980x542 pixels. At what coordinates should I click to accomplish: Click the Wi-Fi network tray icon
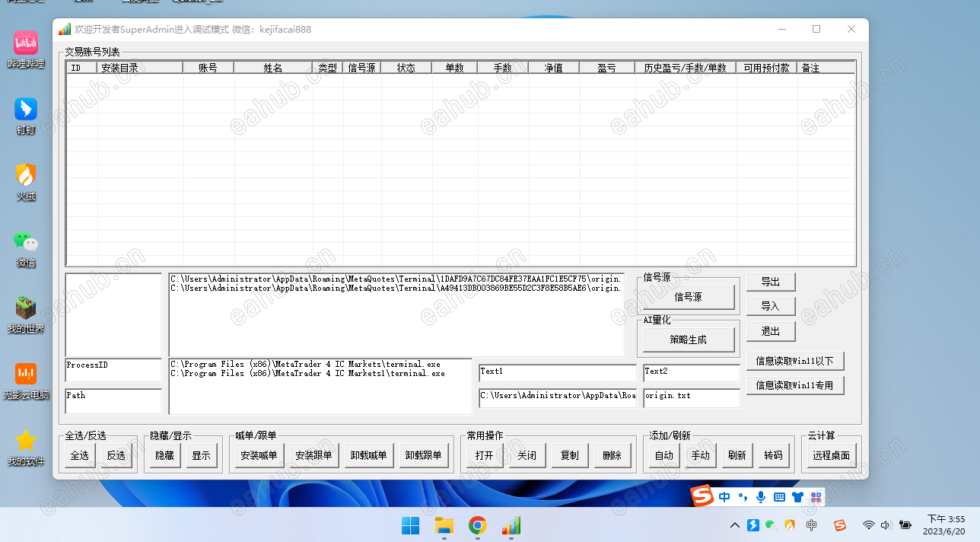(869, 525)
